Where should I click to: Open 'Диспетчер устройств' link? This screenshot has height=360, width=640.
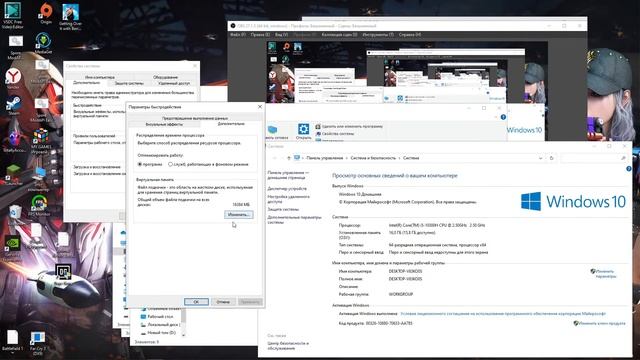coord(287,189)
